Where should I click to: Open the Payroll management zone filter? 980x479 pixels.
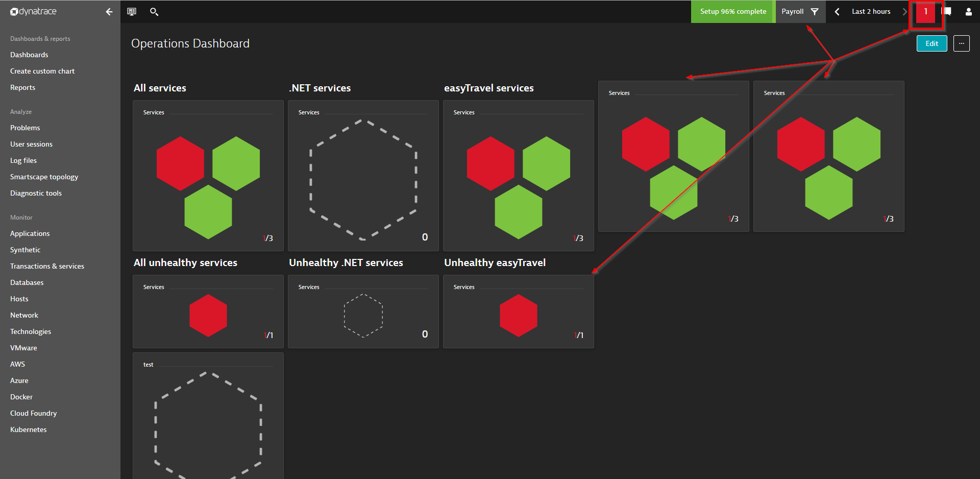[800, 11]
